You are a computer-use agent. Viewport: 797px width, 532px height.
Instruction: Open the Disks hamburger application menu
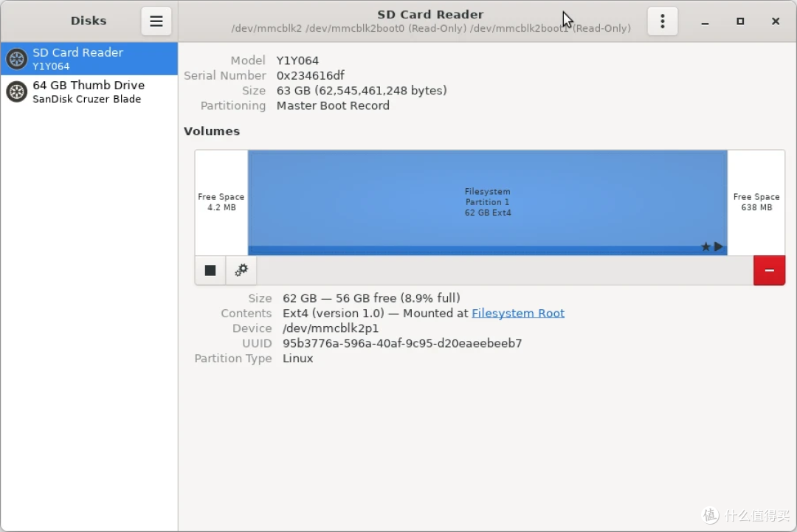click(x=156, y=21)
